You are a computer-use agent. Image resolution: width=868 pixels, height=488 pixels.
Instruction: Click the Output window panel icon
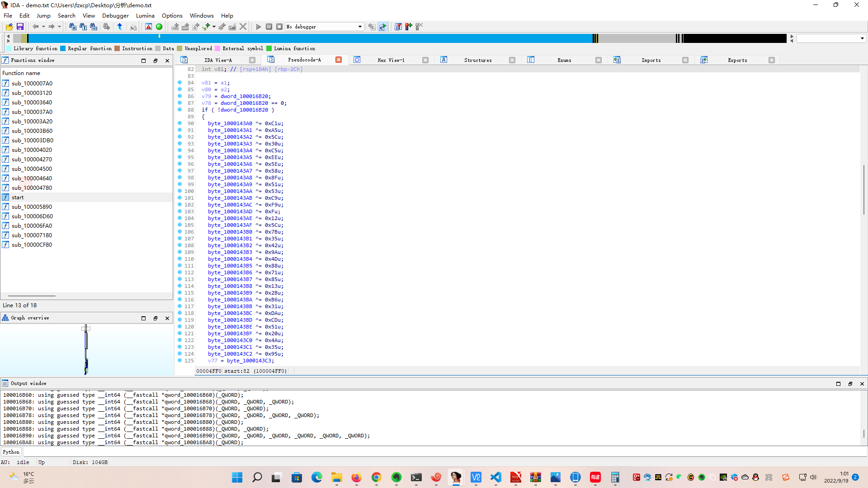click(x=5, y=384)
